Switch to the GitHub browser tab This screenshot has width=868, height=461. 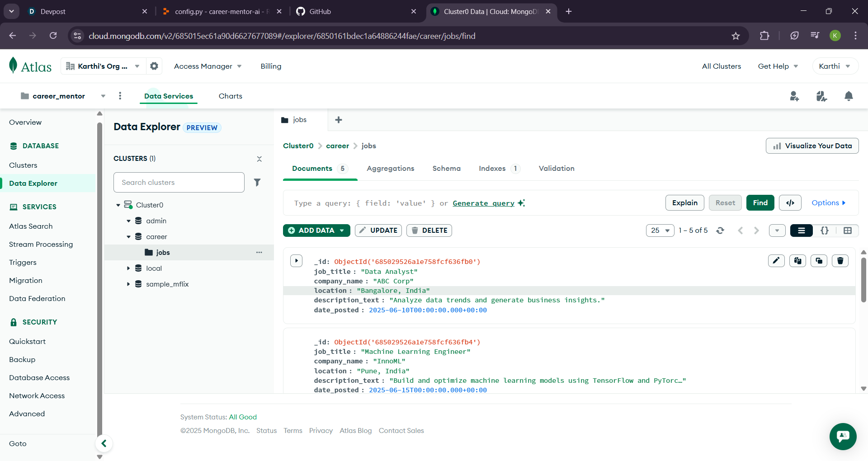tap(357, 11)
